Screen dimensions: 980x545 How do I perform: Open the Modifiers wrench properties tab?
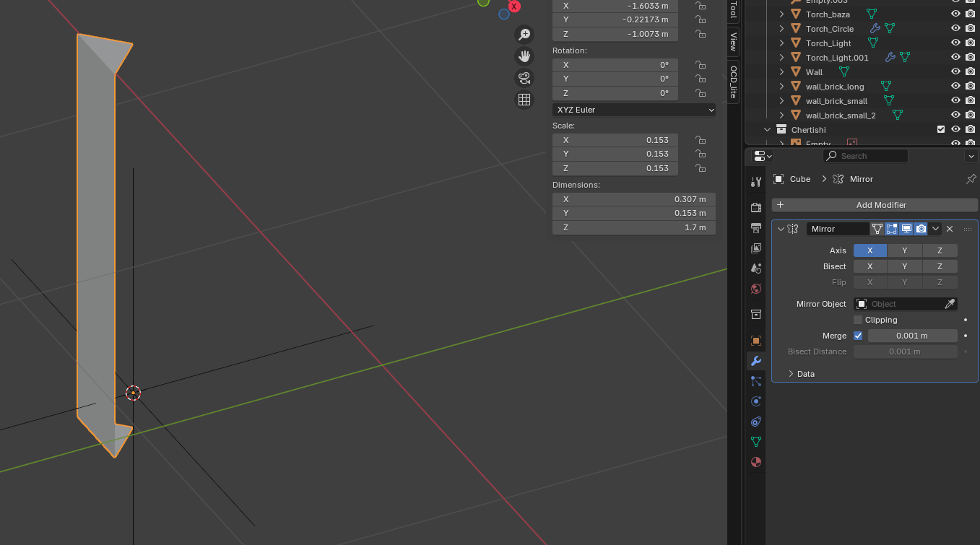click(x=756, y=361)
